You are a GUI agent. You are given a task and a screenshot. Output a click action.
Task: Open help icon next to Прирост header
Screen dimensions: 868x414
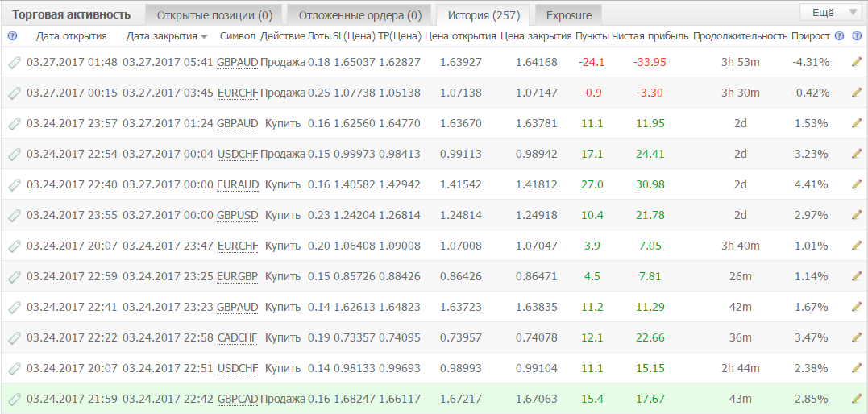(x=839, y=36)
